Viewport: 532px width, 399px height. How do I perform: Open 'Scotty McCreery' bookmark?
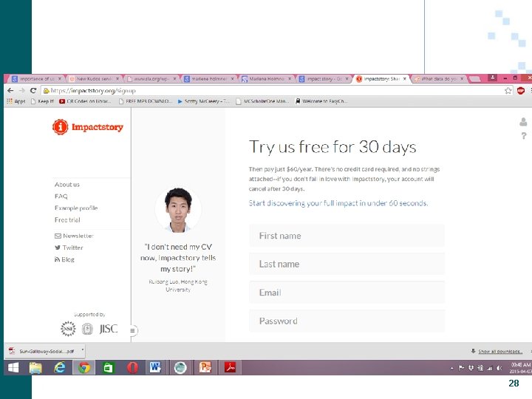(x=204, y=101)
